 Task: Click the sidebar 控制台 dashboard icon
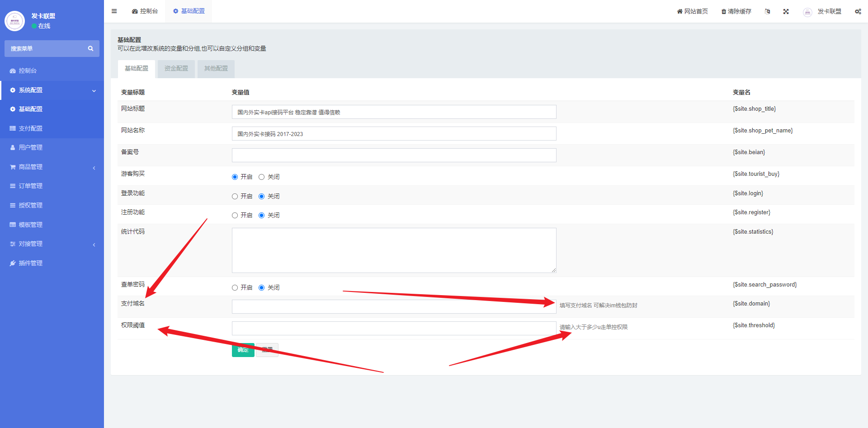[13, 71]
